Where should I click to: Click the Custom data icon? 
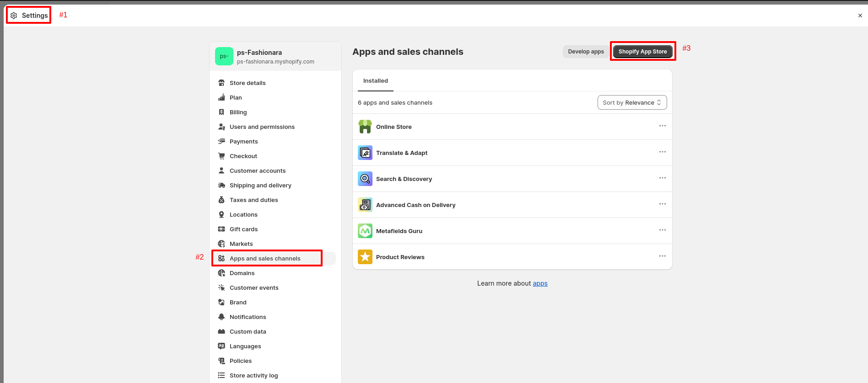[x=221, y=331]
